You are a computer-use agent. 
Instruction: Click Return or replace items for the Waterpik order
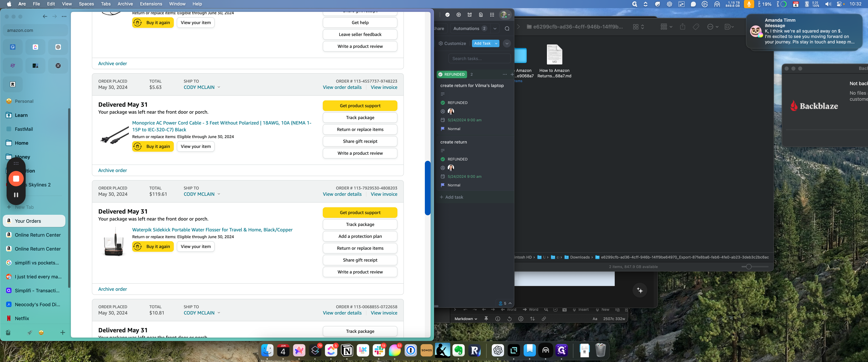point(360,248)
